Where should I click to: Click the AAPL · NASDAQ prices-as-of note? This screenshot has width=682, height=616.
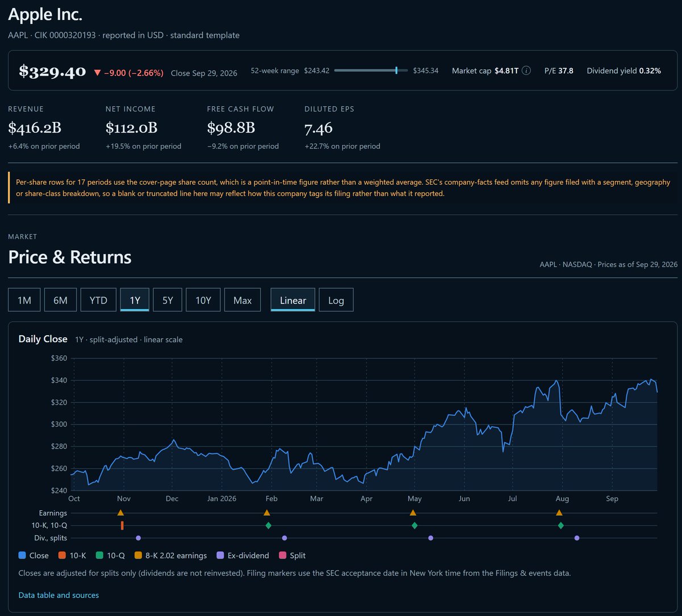coord(608,264)
